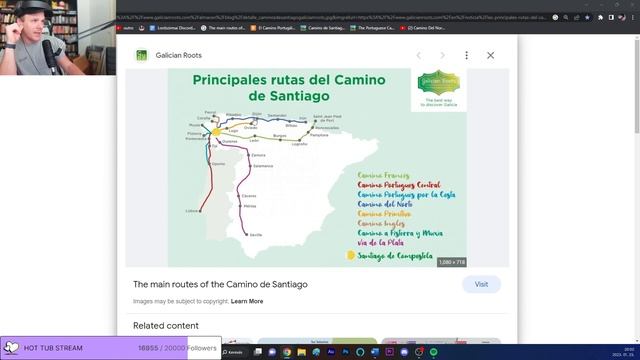Open Google Chrome from the taskbar
Image resolution: width=640 pixels, height=360 pixels.
tap(287, 352)
